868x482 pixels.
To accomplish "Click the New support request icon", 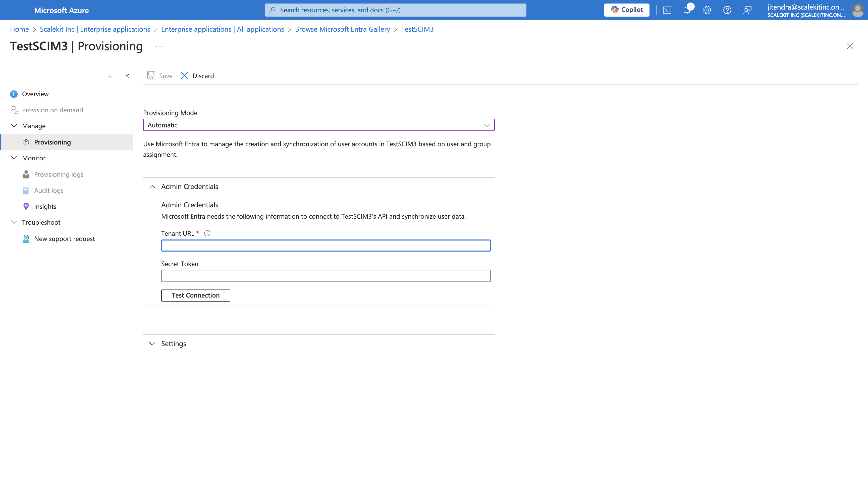I will [26, 239].
